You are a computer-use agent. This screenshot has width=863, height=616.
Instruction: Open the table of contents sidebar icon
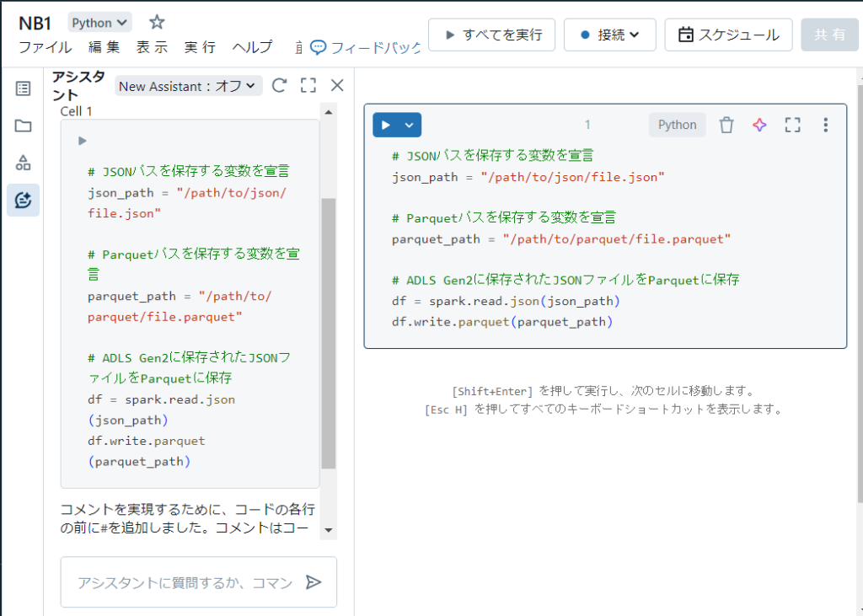tap(24, 88)
